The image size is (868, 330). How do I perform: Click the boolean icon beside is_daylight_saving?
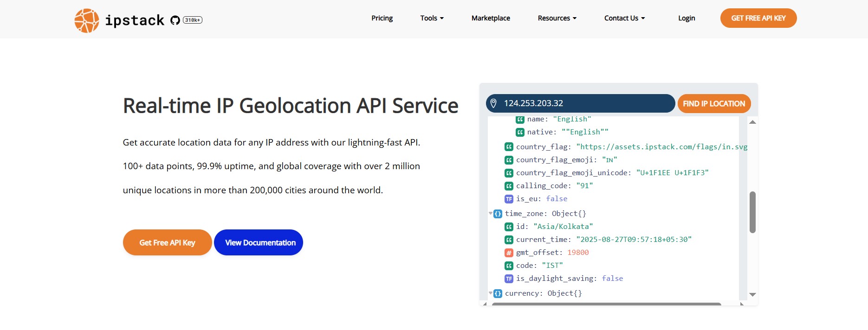pos(509,279)
